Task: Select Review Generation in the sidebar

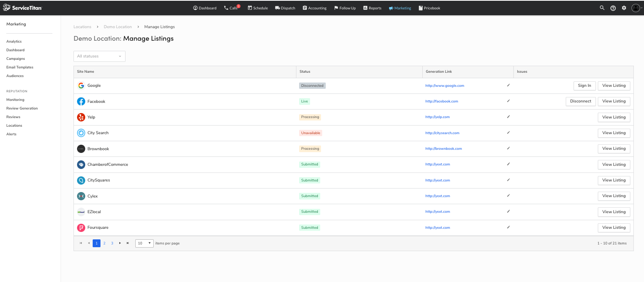Action: coord(22,108)
